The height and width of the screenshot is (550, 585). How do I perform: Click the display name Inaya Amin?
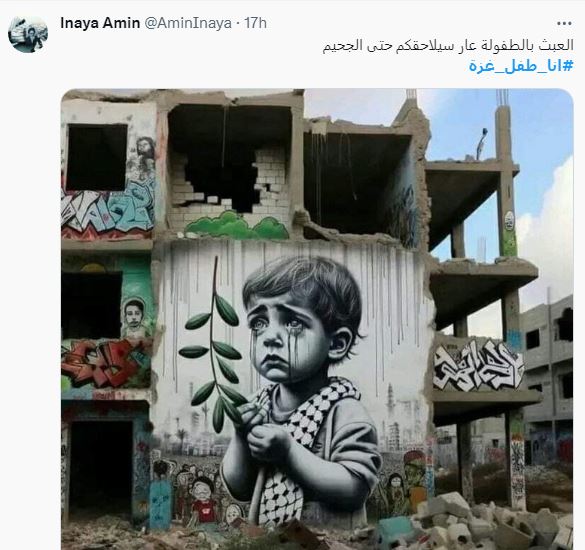[x=100, y=23]
